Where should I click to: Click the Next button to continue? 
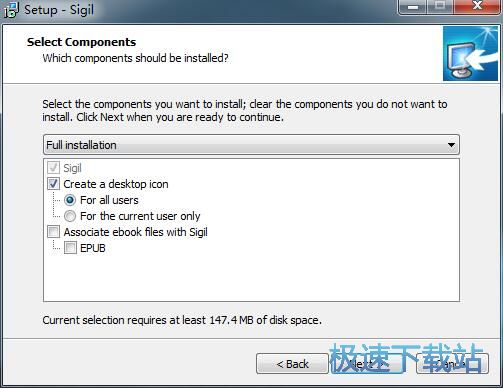(x=367, y=364)
